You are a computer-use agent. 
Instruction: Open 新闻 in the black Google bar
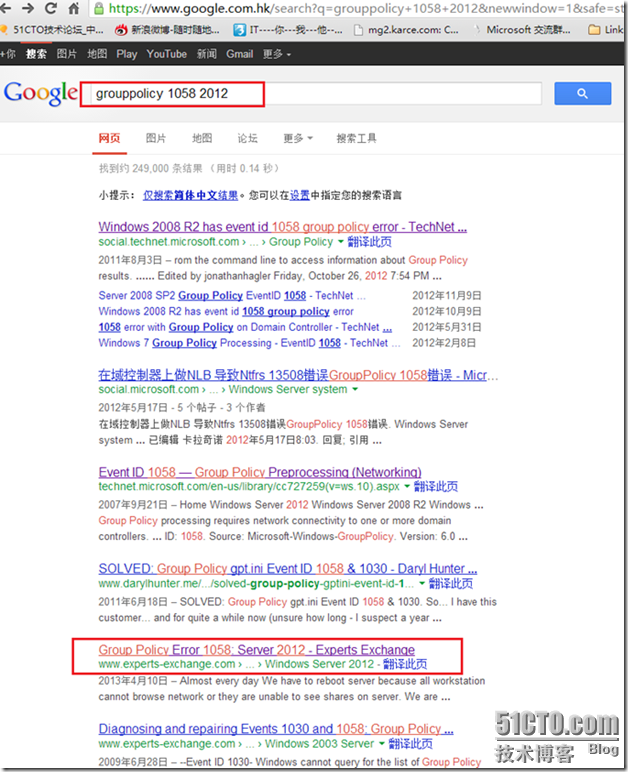207,54
